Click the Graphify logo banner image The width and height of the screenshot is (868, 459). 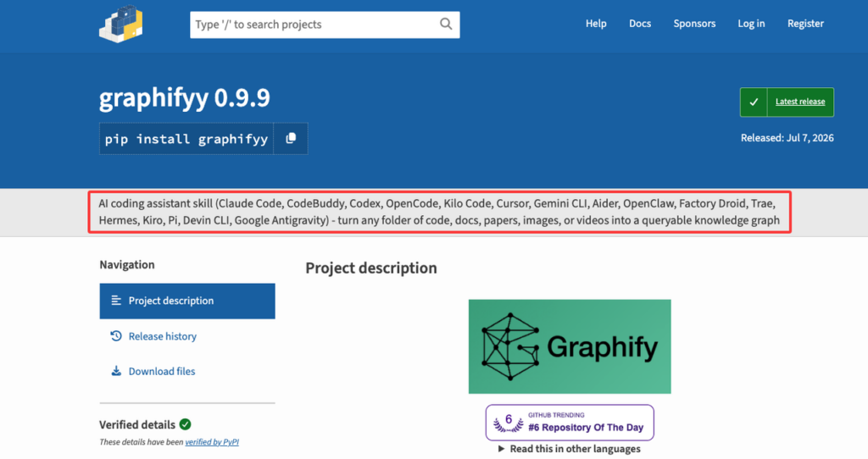570,346
